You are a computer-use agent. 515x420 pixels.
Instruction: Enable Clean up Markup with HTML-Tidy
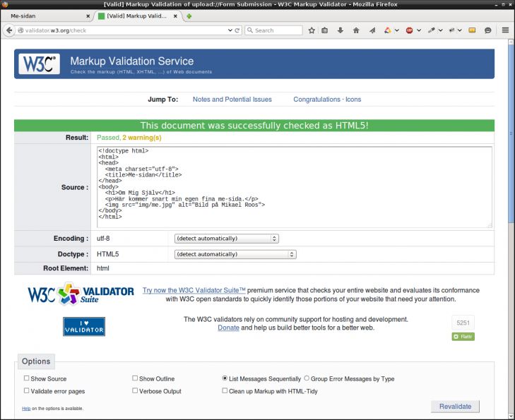click(225, 391)
